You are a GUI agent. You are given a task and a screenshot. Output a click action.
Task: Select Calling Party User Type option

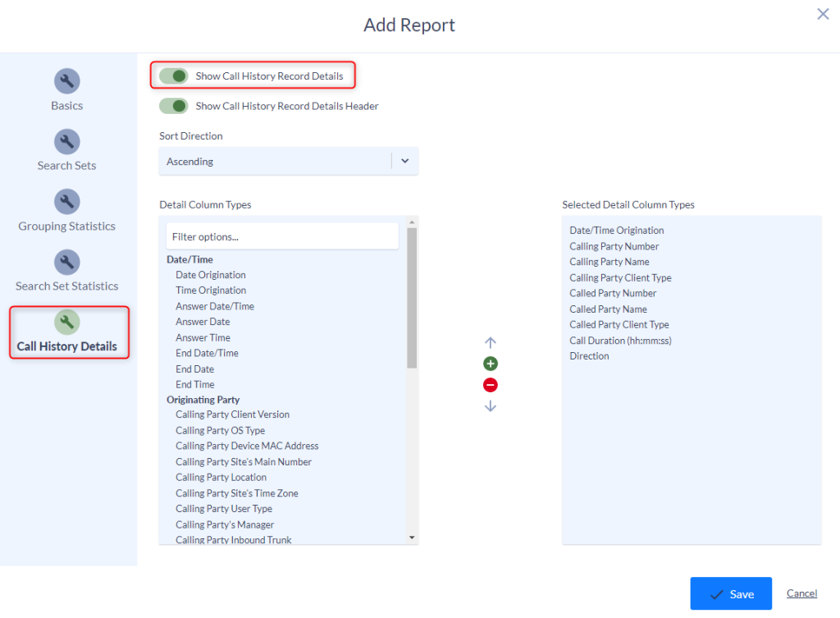[224, 509]
